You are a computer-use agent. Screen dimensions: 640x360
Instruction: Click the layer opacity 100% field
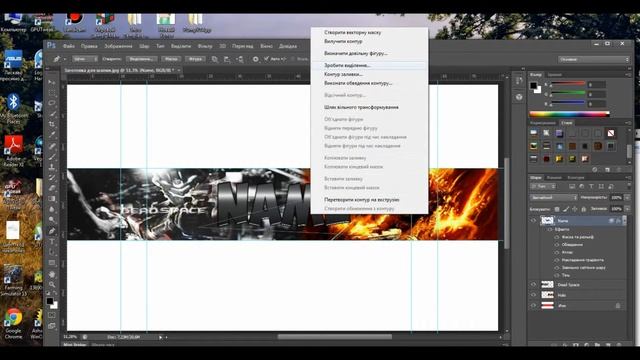pyautogui.click(x=616, y=198)
